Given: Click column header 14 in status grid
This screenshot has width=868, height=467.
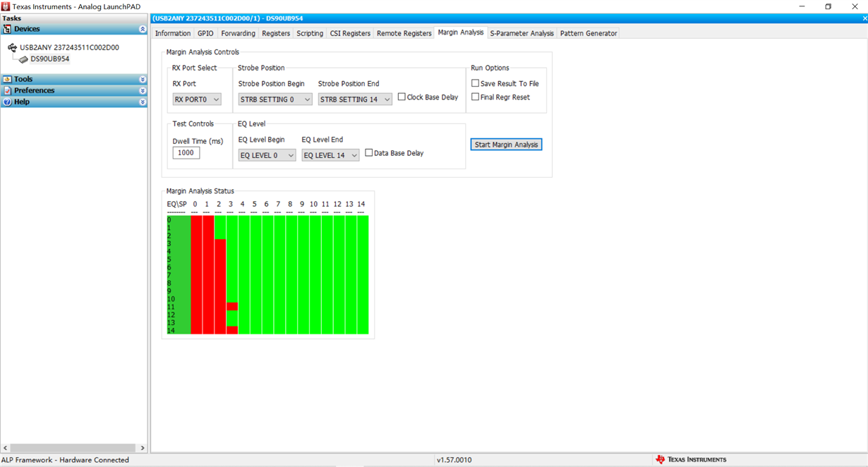Looking at the screenshot, I should [361, 204].
